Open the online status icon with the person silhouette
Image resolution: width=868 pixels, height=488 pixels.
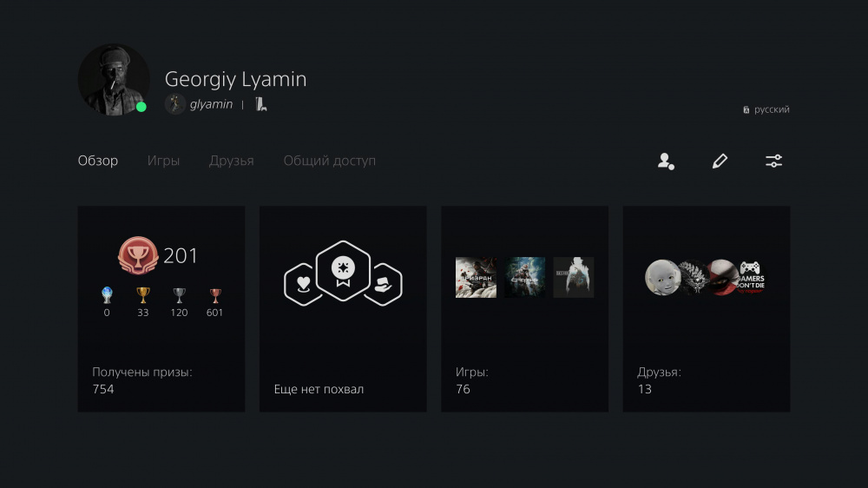click(x=666, y=162)
